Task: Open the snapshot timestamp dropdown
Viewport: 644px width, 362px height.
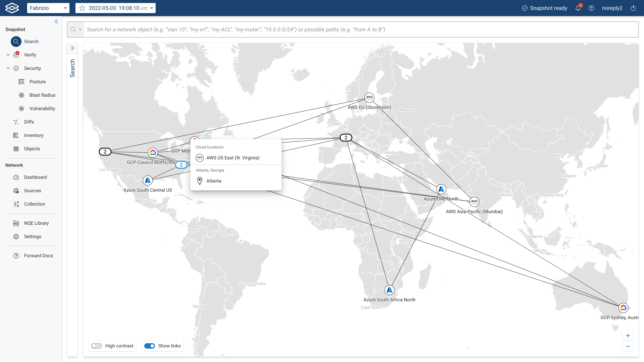Action: [151, 8]
